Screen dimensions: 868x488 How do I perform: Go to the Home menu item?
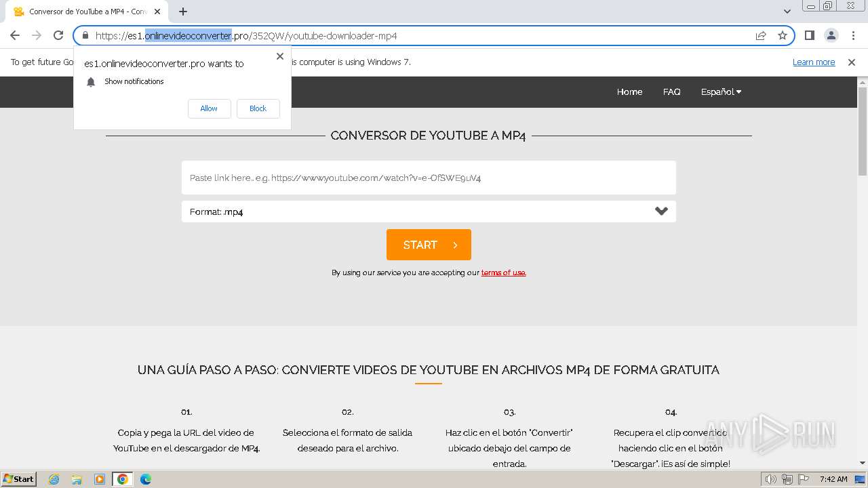pyautogui.click(x=629, y=91)
